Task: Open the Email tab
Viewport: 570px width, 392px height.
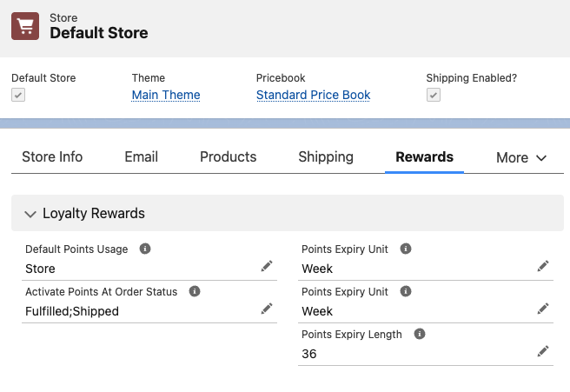Action: (141, 157)
